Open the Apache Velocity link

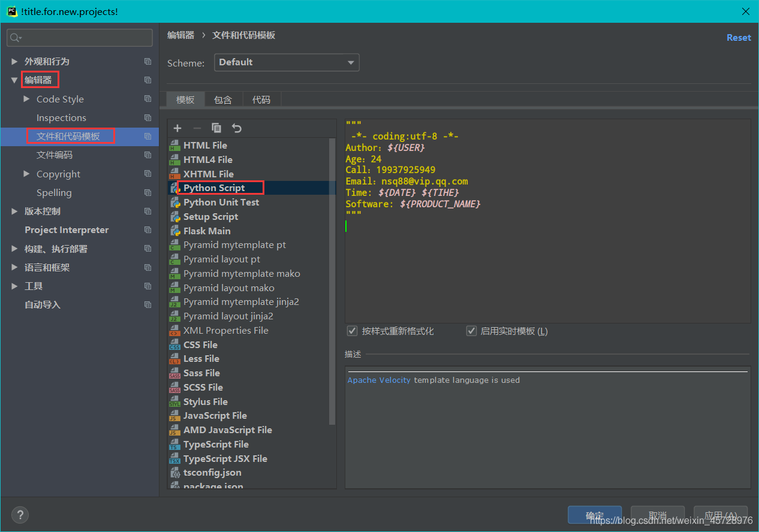click(379, 380)
